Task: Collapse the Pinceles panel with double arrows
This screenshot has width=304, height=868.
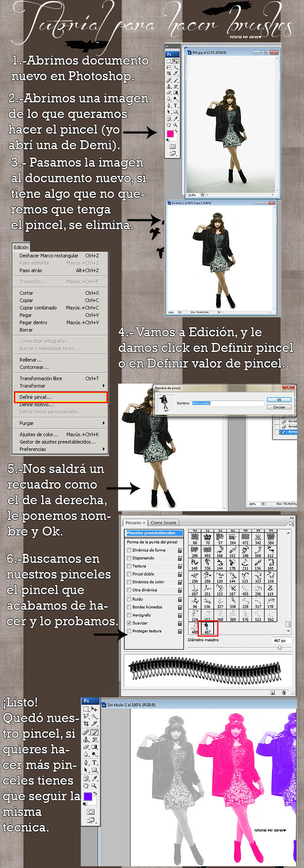Action: coord(292,518)
